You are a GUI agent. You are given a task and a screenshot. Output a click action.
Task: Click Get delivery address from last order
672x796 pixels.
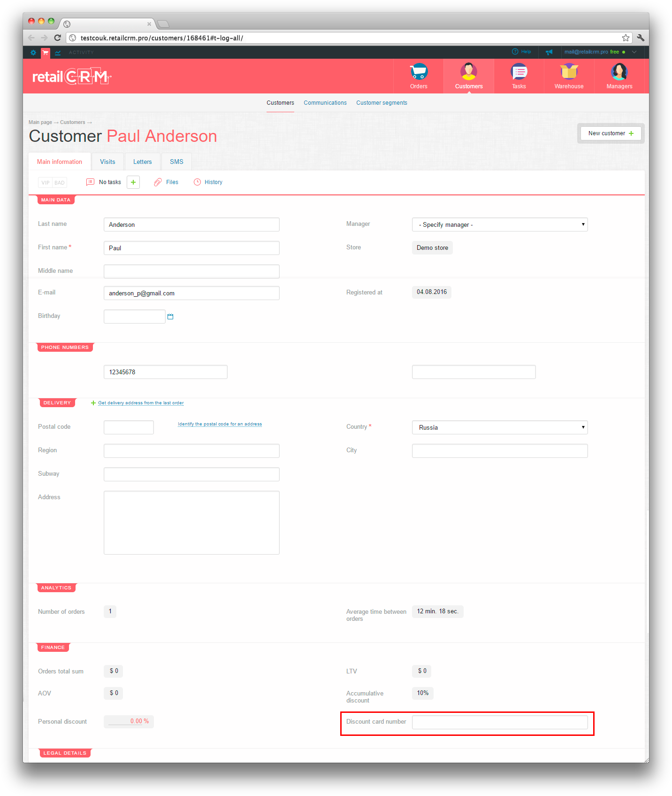click(141, 403)
